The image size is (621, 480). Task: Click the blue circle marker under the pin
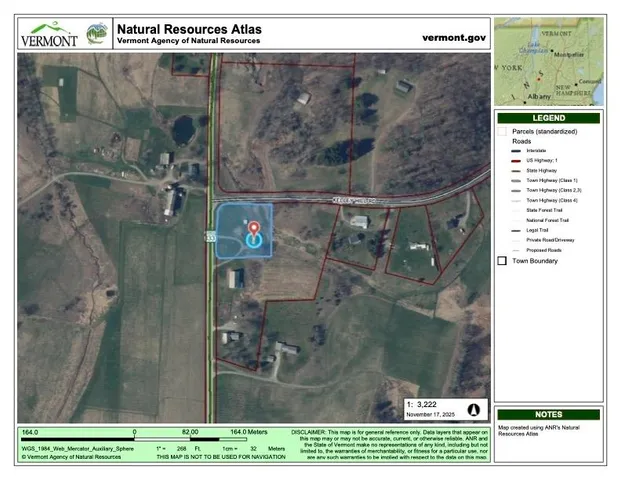254,240
